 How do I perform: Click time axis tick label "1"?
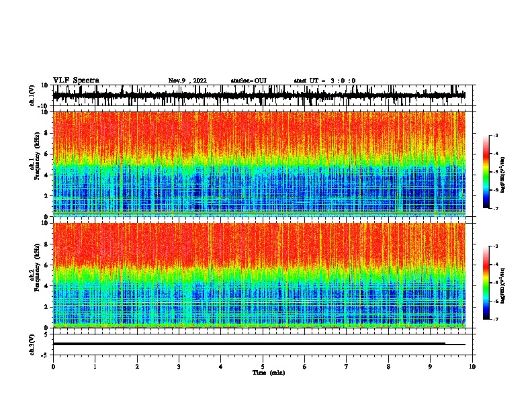tap(95, 367)
